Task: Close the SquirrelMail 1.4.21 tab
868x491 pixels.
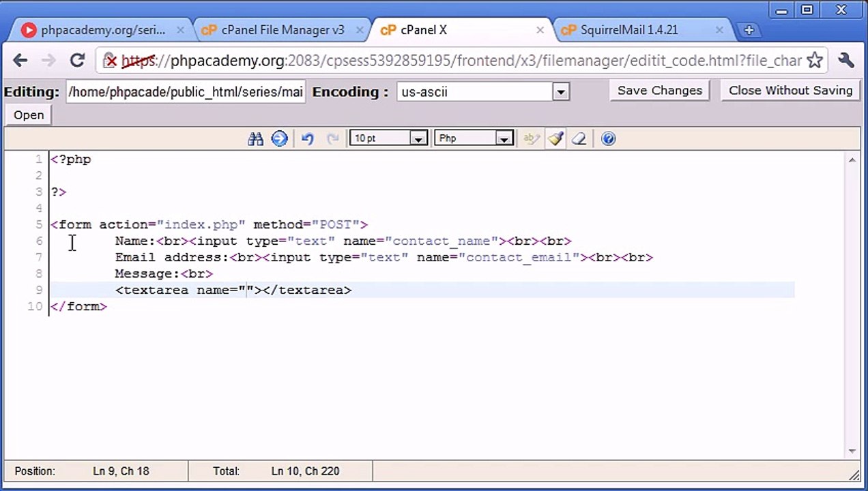Action: coord(720,30)
